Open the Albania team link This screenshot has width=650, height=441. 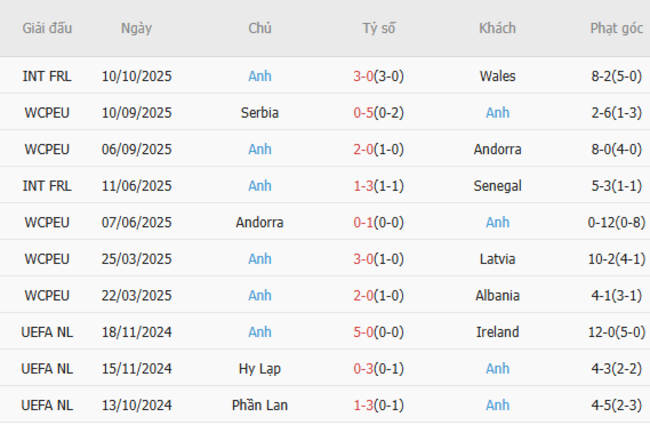point(497,296)
